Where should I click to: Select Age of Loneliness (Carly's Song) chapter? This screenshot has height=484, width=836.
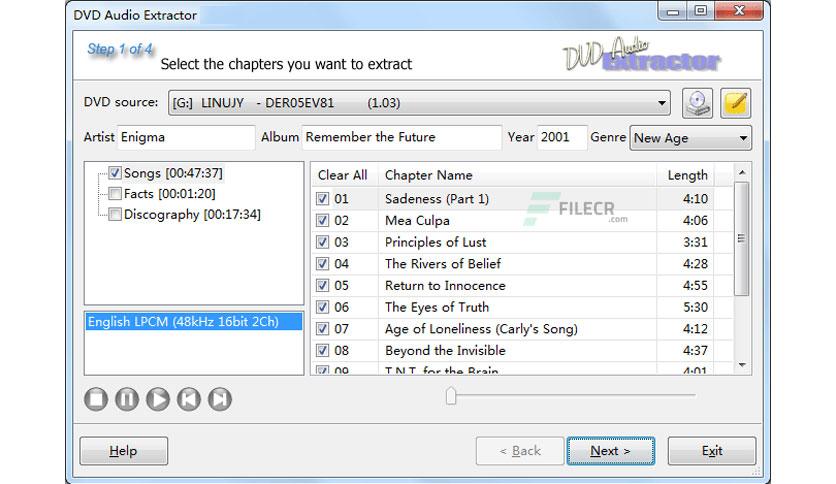(x=481, y=328)
